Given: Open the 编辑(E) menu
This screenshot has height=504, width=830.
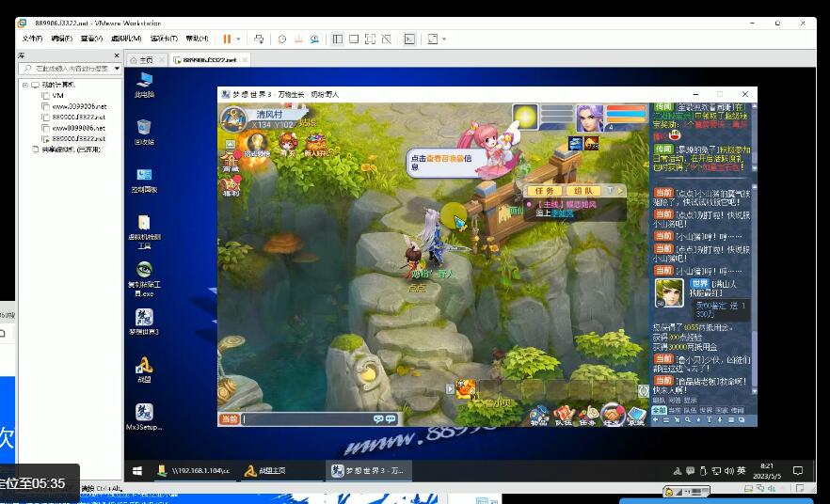Looking at the screenshot, I should point(62,39).
